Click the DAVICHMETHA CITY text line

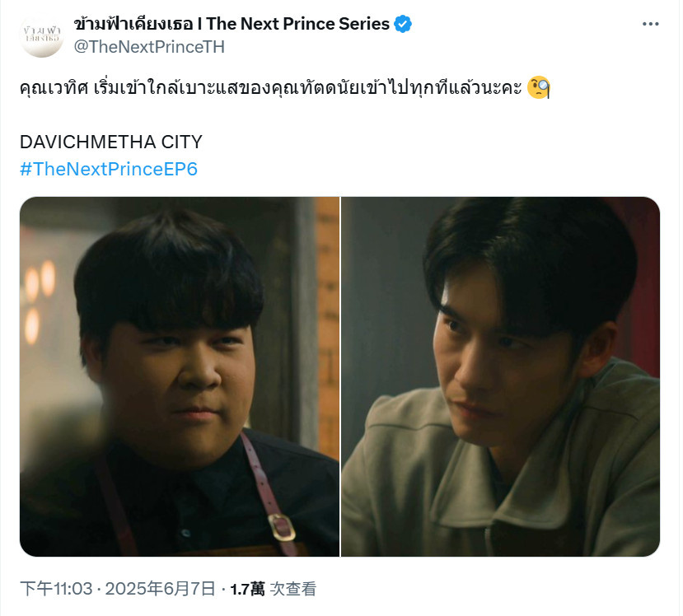(111, 142)
